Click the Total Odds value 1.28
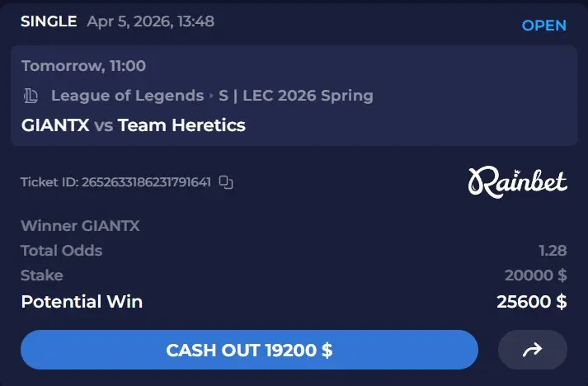The width and height of the screenshot is (588, 386). tap(553, 251)
